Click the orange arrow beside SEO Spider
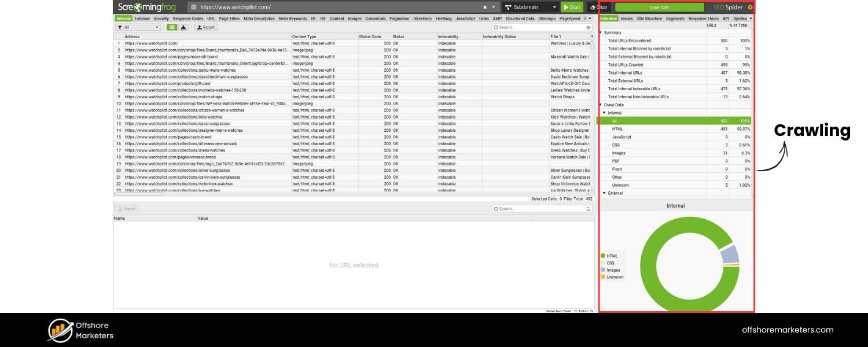868x347 pixels. point(749,7)
